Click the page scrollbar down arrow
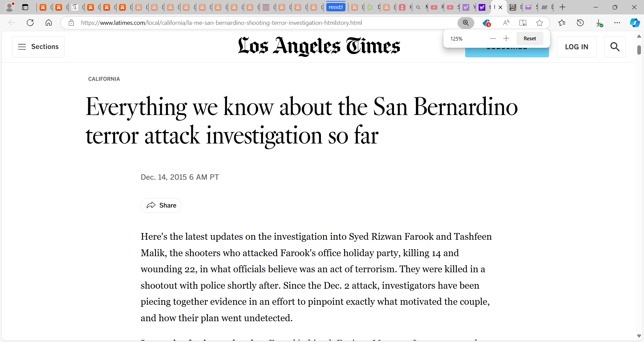 pyautogui.click(x=639, y=336)
